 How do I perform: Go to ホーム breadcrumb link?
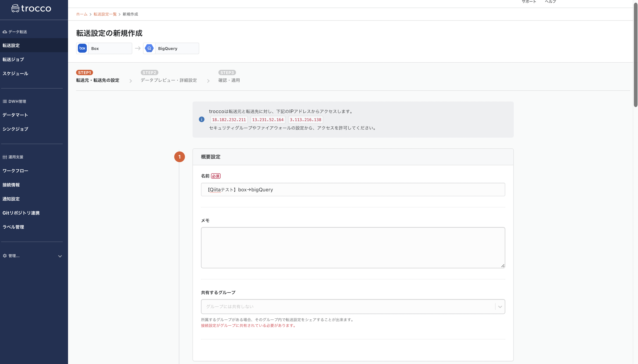coord(82,14)
